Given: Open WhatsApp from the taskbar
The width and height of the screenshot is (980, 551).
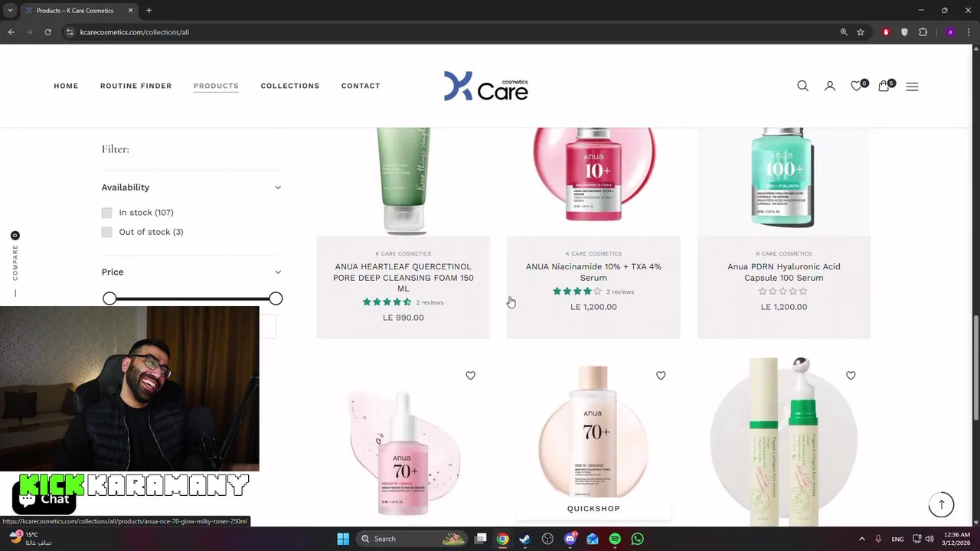Looking at the screenshot, I should [637, 539].
